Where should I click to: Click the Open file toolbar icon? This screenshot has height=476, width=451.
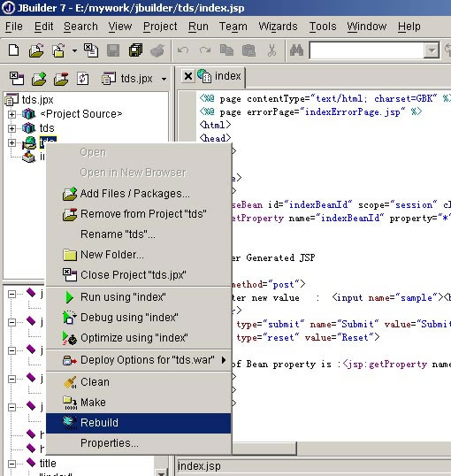tap(36, 50)
